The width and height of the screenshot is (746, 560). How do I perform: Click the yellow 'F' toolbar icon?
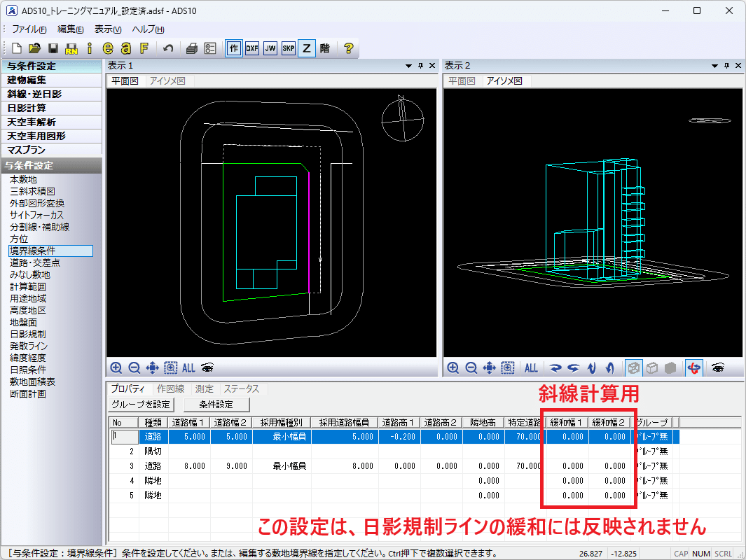click(x=144, y=48)
